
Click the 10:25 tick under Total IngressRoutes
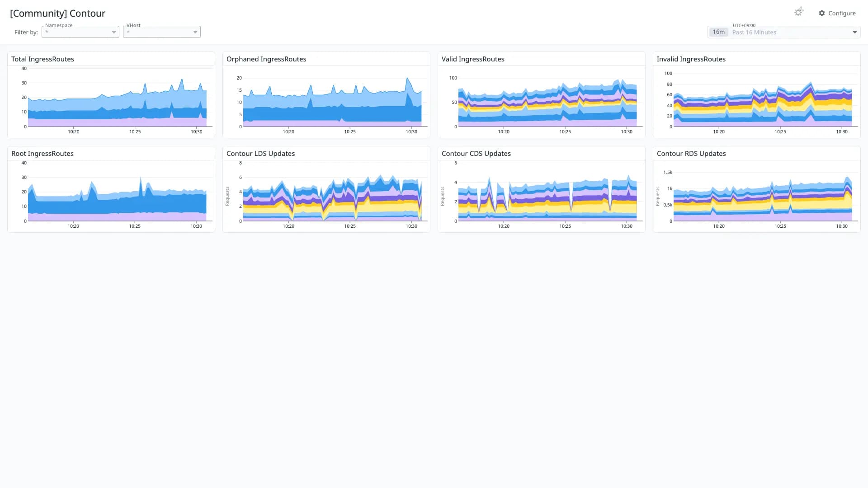point(135,132)
